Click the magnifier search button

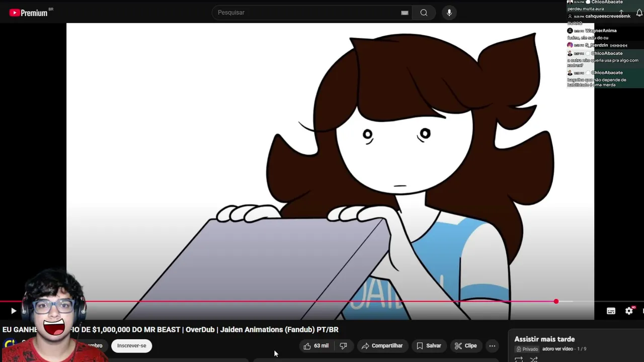[424, 13]
